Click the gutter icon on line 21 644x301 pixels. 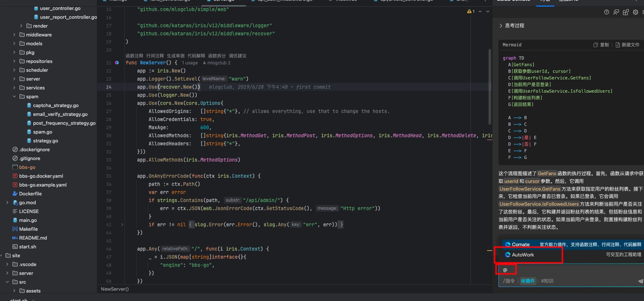coord(117,63)
